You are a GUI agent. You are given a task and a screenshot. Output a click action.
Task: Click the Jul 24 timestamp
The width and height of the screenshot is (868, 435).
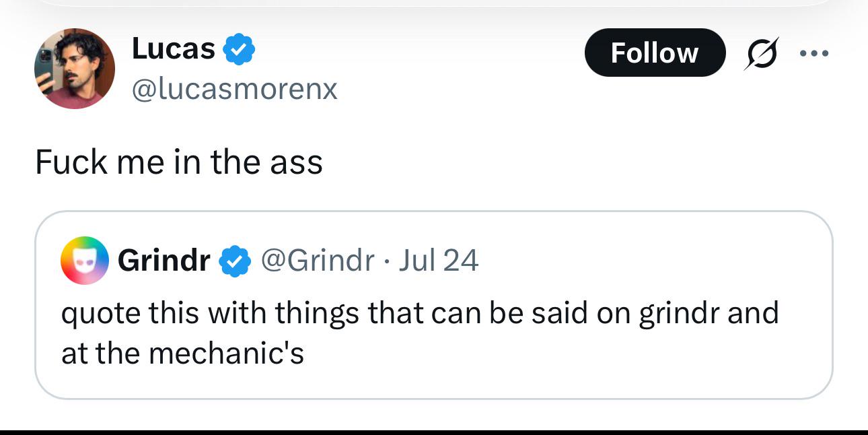click(438, 261)
